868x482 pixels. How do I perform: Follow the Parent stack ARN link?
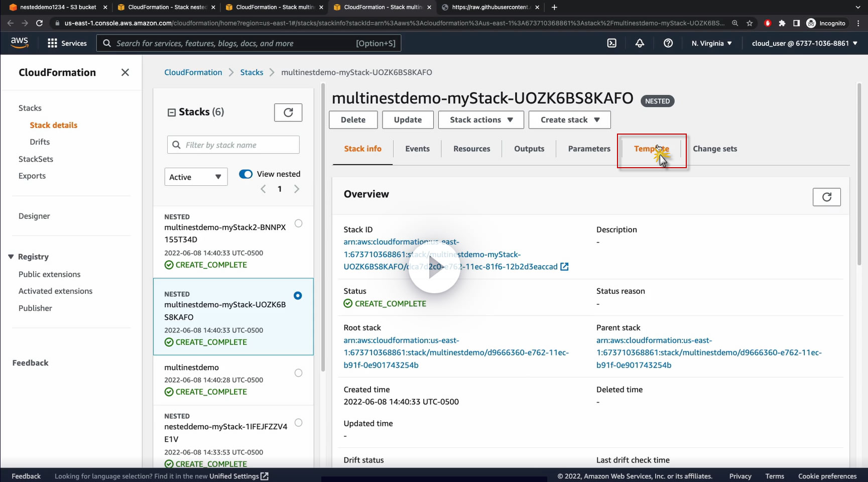708,352
